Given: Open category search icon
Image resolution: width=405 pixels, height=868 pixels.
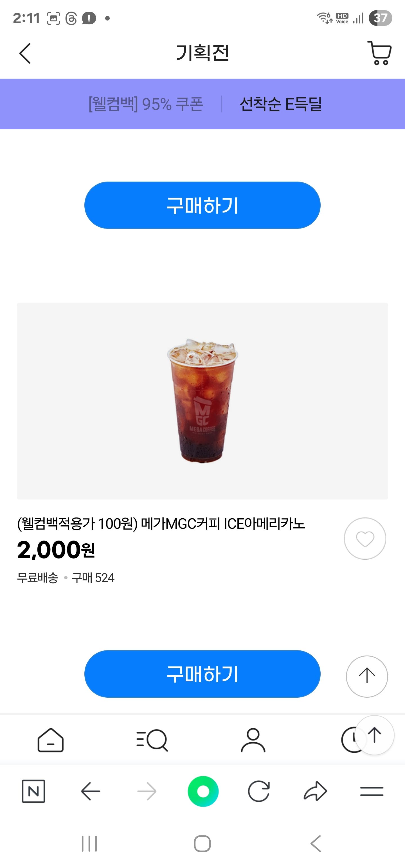Looking at the screenshot, I should (152, 740).
